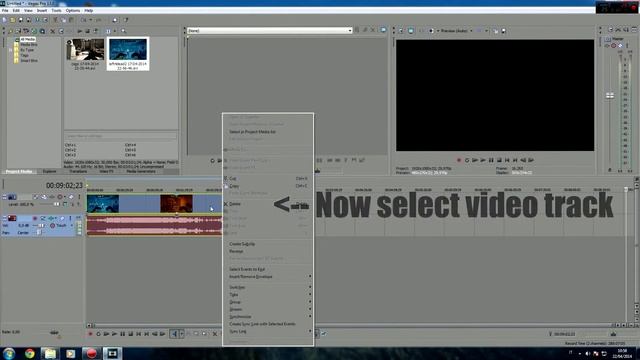Viewport: 640px width, 360px height.
Task: Select the Normal Edit tool in bottom toolbar
Action: click(x=174, y=334)
